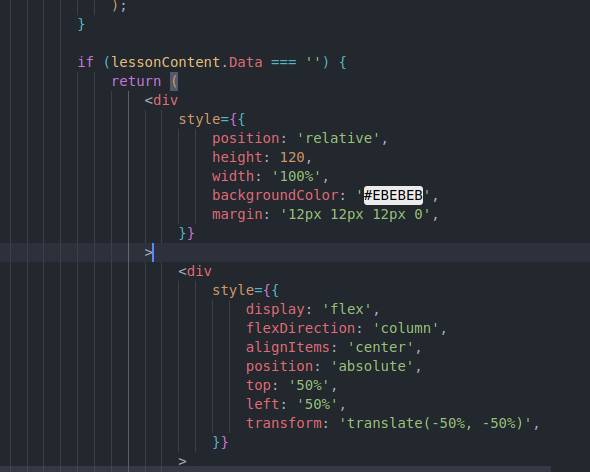The image size is (590, 472).
Task: Click the backgroundColor property name
Action: [275, 195]
